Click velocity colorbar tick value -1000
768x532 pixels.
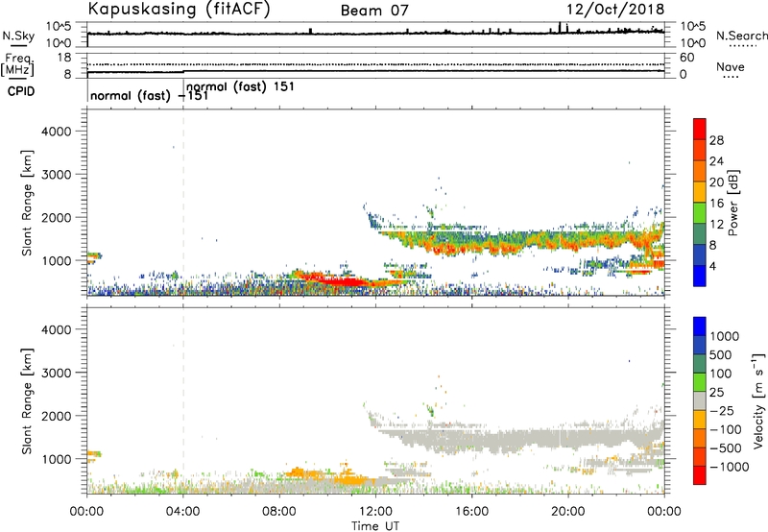point(729,467)
